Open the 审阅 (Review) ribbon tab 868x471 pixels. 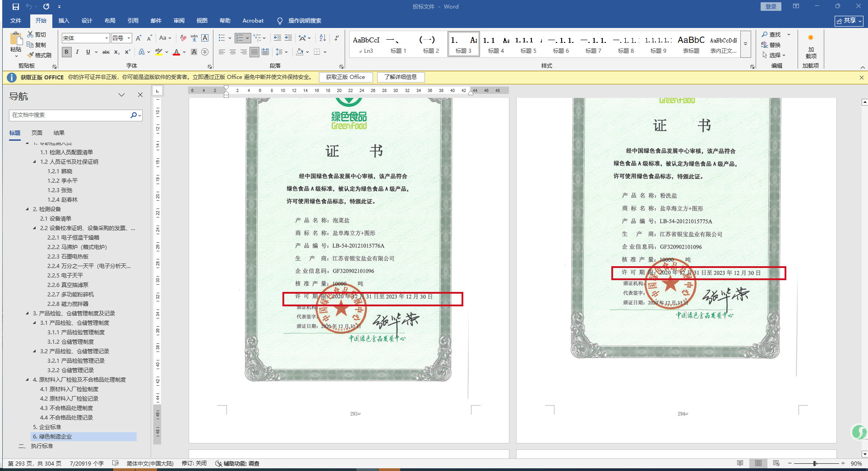(x=179, y=21)
